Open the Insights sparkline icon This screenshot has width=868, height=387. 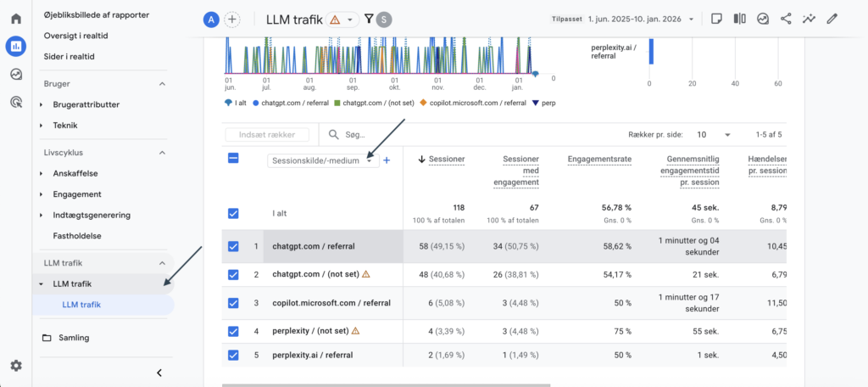click(x=810, y=19)
